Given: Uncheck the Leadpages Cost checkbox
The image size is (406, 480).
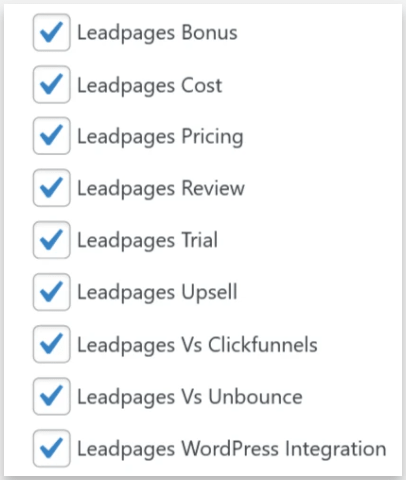Looking at the screenshot, I should (x=51, y=84).
